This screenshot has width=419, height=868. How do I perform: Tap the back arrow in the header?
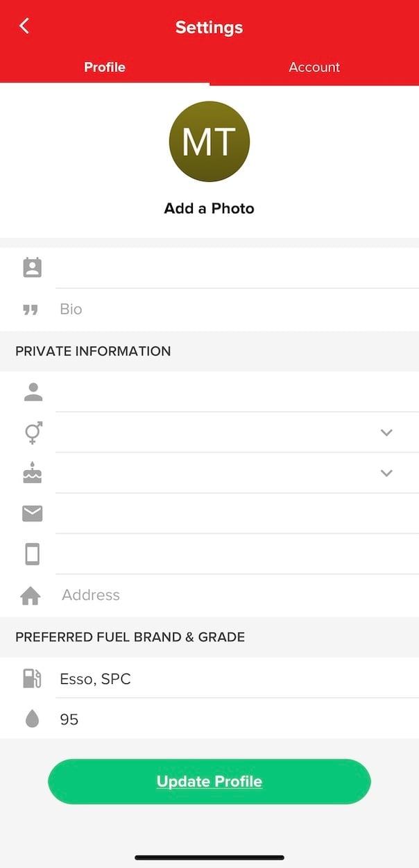[x=24, y=26]
